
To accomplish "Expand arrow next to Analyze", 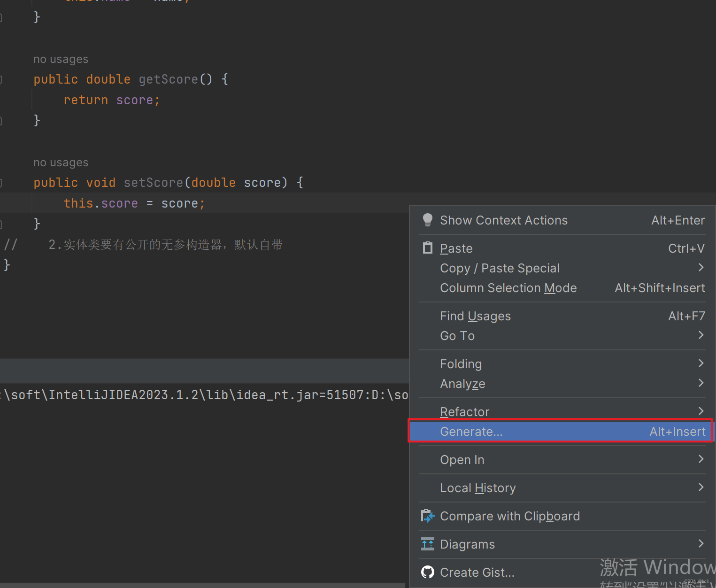I will click(701, 383).
